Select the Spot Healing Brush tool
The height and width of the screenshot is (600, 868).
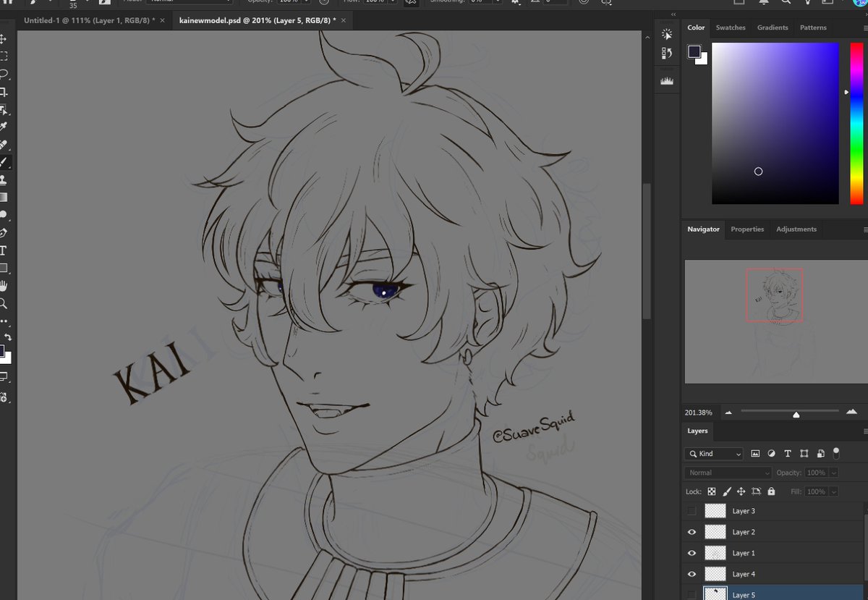(4, 144)
